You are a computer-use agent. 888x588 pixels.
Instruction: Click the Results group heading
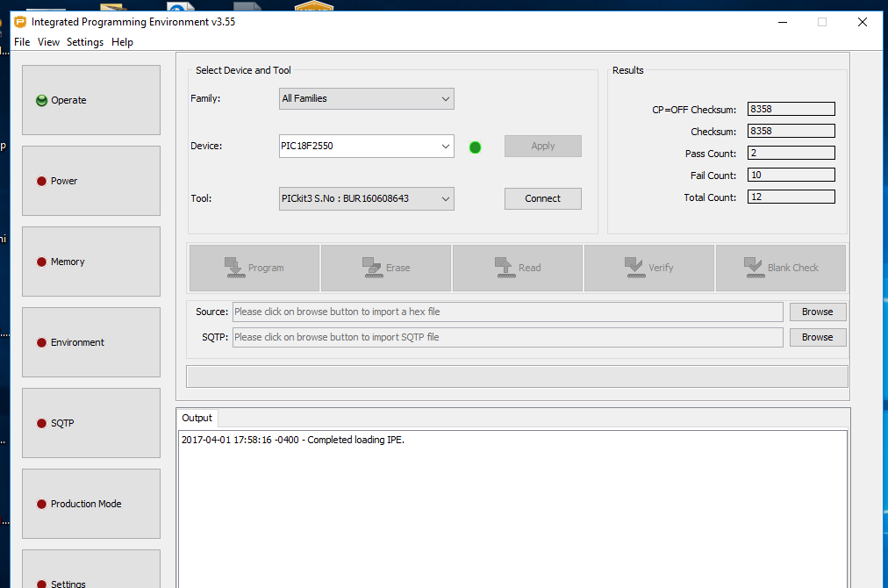point(628,70)
